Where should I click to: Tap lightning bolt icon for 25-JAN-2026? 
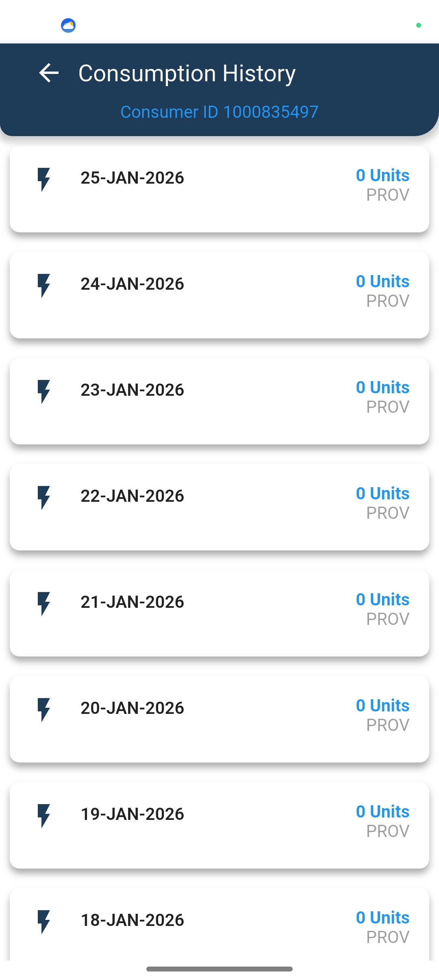coord(43,179)
